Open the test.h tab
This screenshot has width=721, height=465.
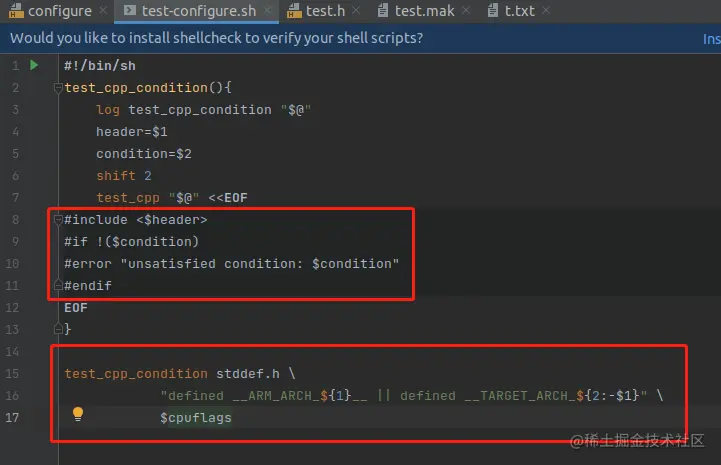point(325,11)
